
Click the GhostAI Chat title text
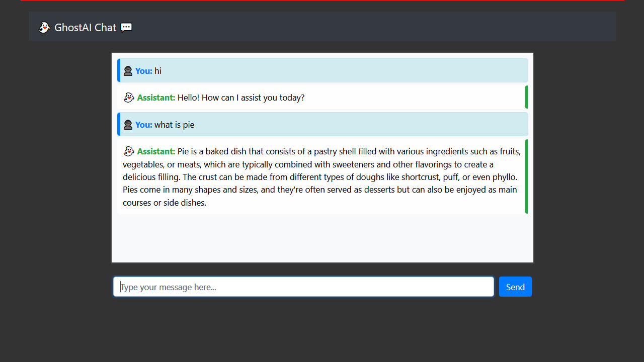[85, 28]
